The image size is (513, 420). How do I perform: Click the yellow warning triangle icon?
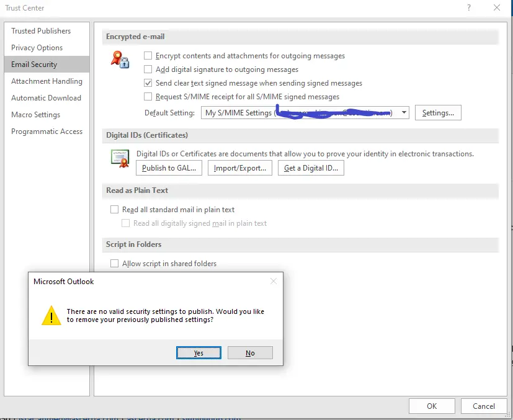click(x=51, y=315)
